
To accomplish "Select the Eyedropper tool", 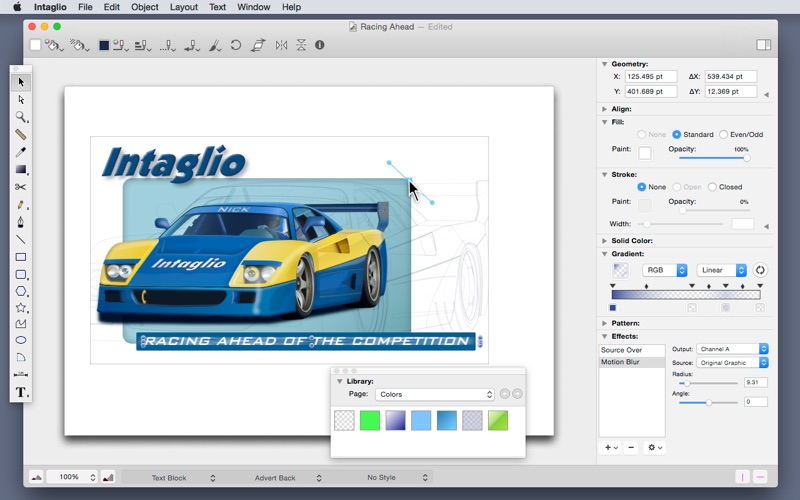I will point(20,152).
